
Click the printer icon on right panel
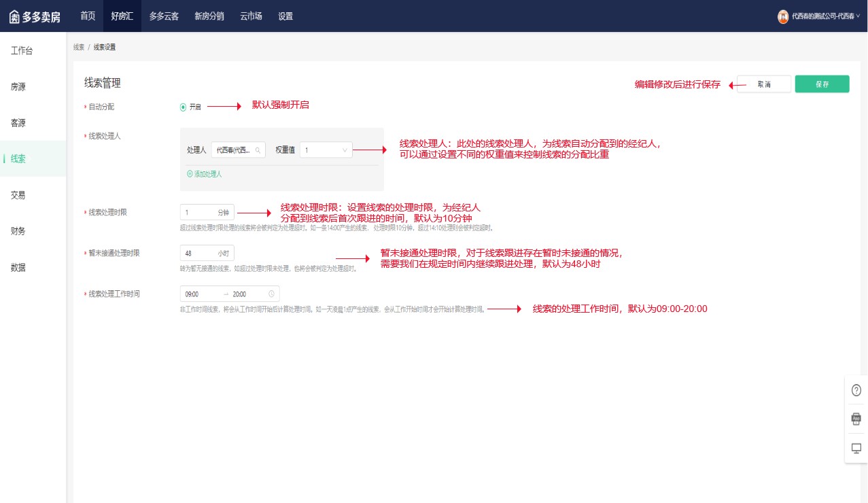(x=856, y=419)
